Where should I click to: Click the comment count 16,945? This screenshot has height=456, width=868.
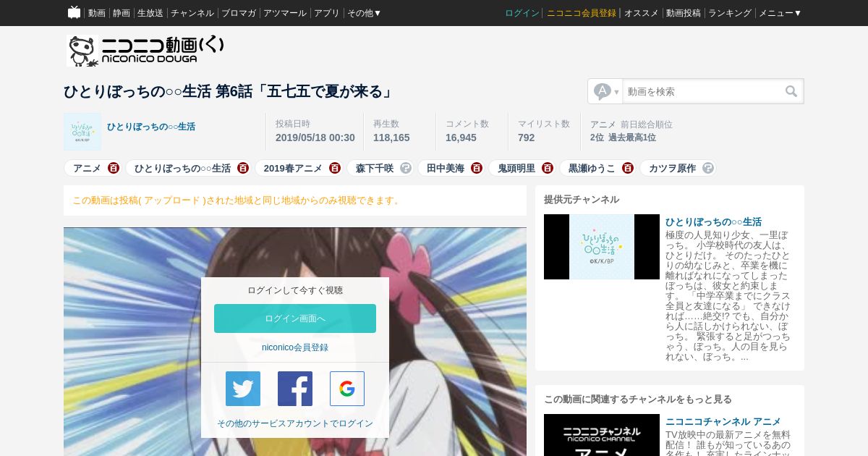[x=461, y=138]
